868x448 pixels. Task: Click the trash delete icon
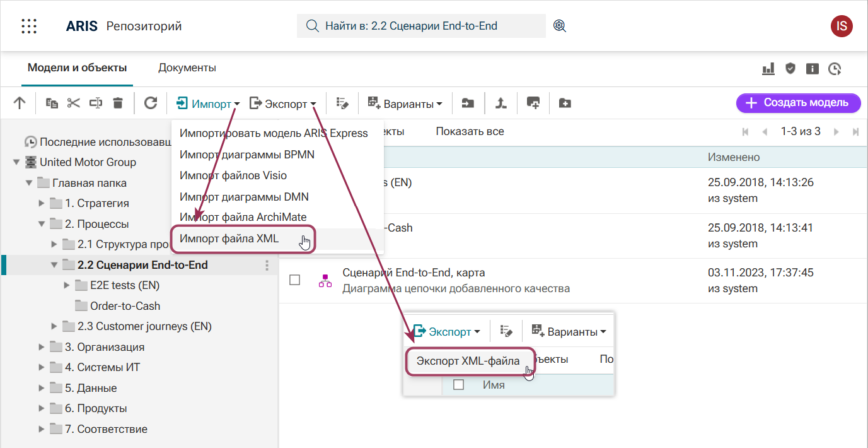(x=118, y=103)
